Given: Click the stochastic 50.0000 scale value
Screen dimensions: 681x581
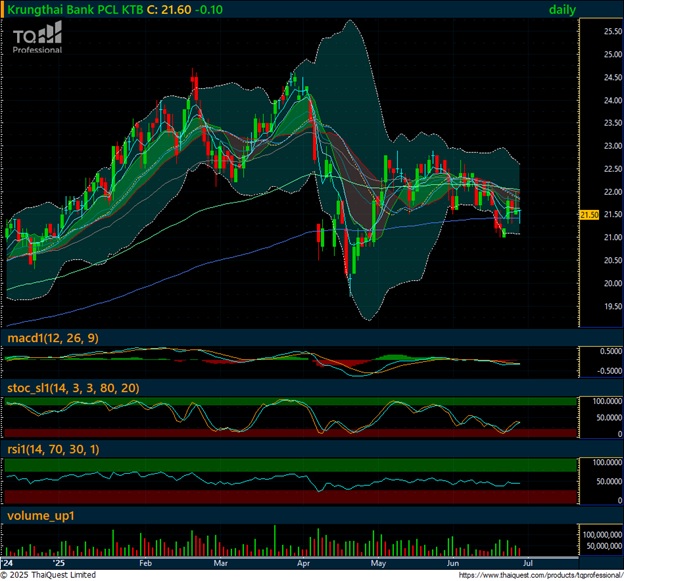Looking at the screenshot, I should coord(609,418).
